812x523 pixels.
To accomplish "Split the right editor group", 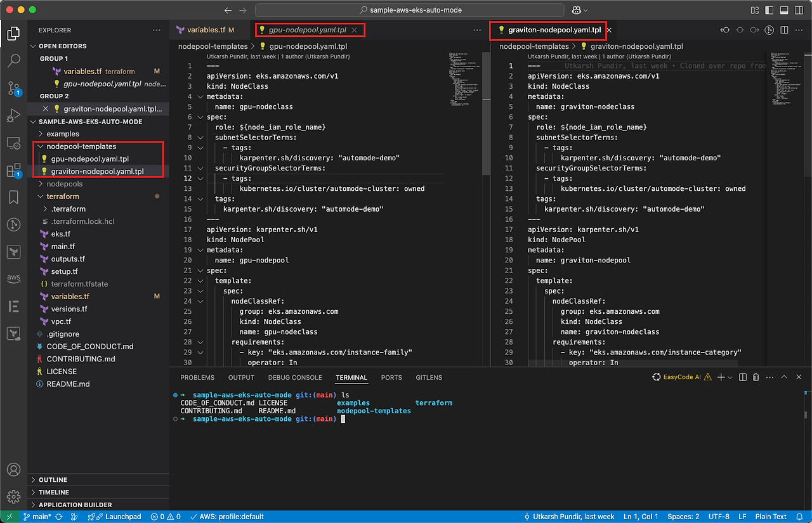I will (784, 30).
